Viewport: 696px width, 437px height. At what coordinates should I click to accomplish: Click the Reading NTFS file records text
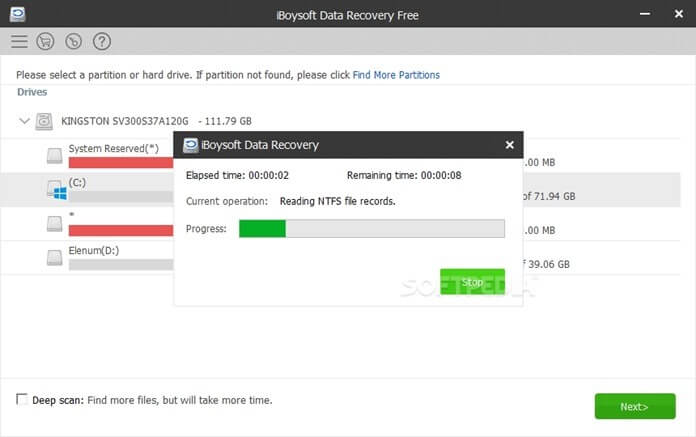click(337, 201)
